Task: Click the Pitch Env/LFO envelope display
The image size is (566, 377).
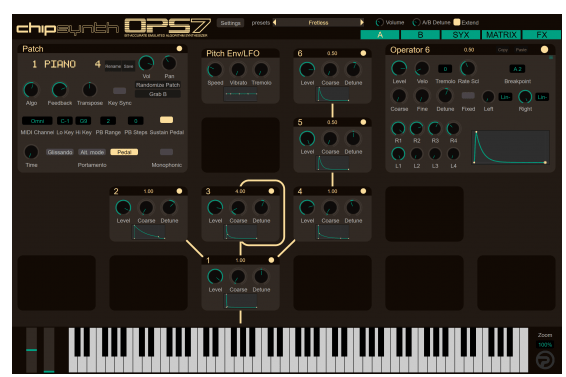Action: (240, 94)
